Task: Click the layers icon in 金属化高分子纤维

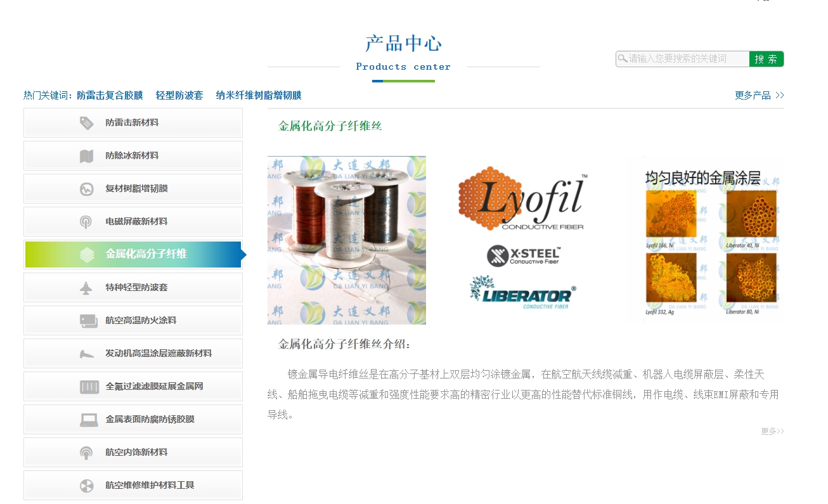Action: point(87,255)
